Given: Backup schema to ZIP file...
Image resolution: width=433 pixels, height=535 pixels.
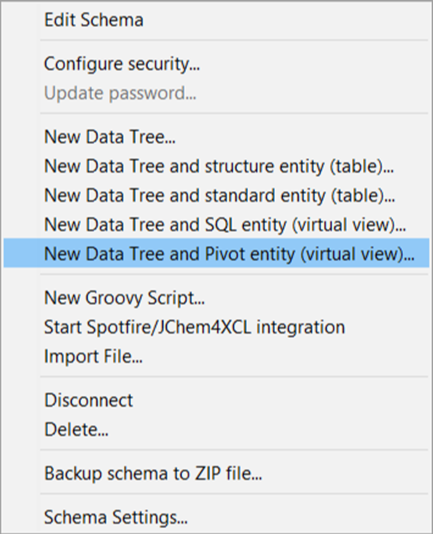Looking at the screenshot, I should 216,473.
